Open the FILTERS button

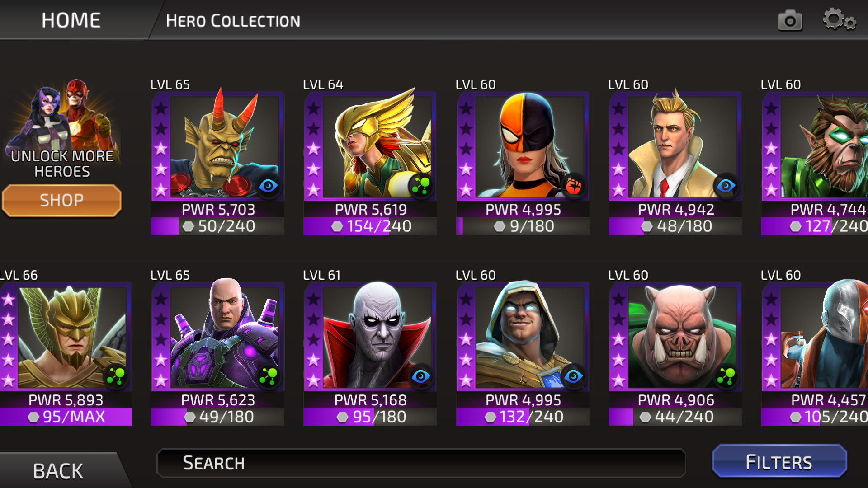pyautogui.click(x=779, y=462)
